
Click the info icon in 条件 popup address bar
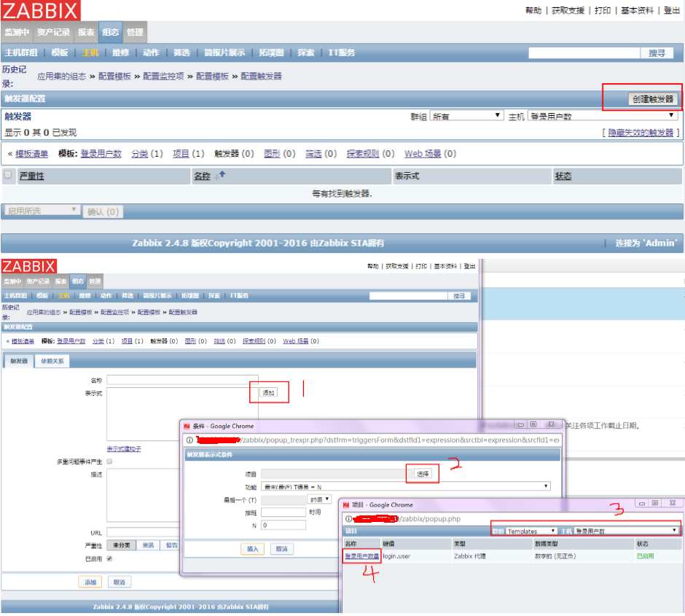coord(189,440)
